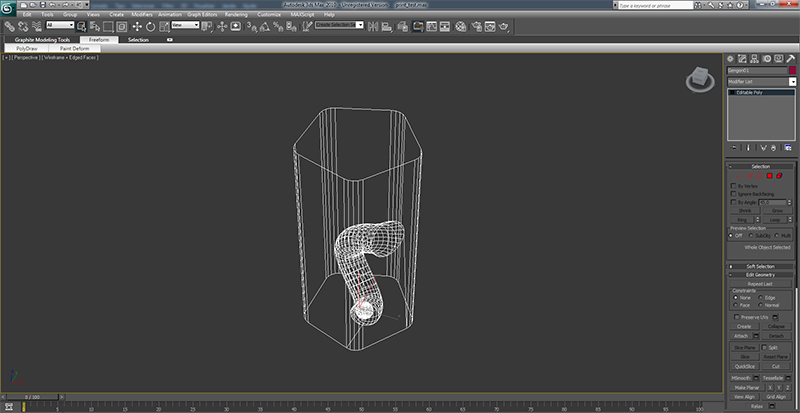This screenshot has height=413, width=800.
Task: Toggle Angle Snap icon
Action: coord(264,27)
